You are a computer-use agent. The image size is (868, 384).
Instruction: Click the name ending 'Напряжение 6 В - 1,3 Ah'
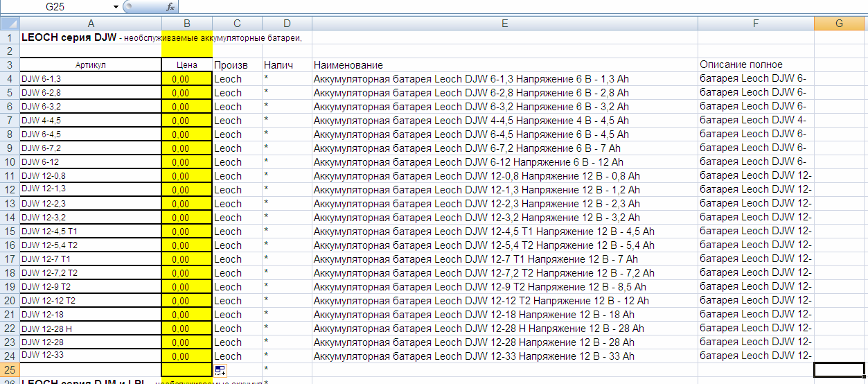[x=505, y=79]
